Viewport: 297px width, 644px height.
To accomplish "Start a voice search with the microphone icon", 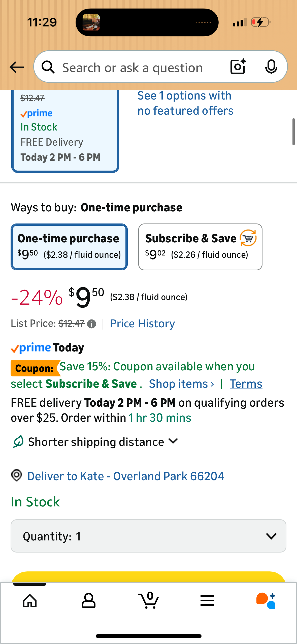I will pos(271,67).
